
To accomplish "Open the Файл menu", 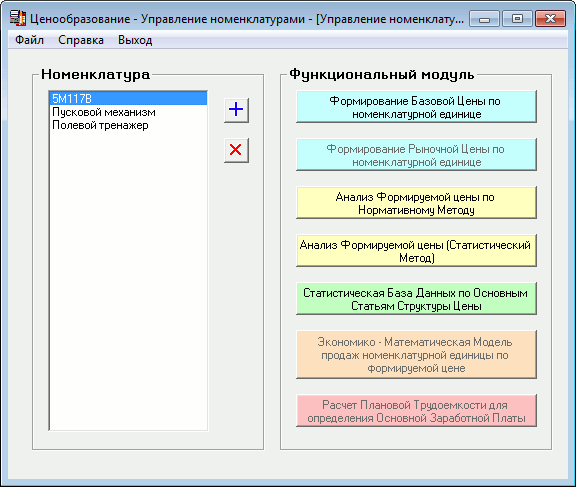I will (x=29, y=40).
